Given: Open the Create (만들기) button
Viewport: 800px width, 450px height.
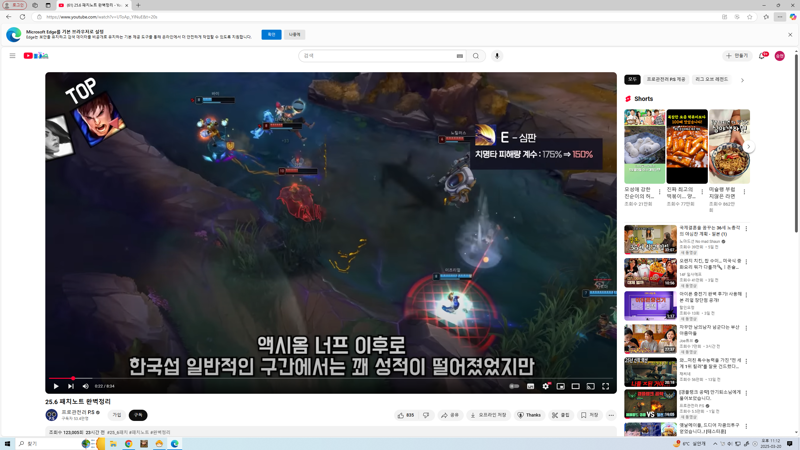Looking at the screenshot, I should [737, 56].
